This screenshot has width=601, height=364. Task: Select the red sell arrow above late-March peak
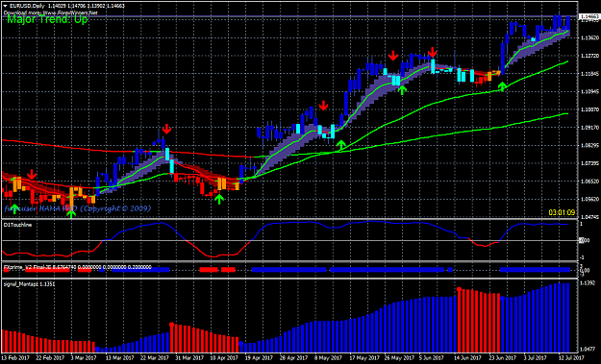(x=166, y=129)
